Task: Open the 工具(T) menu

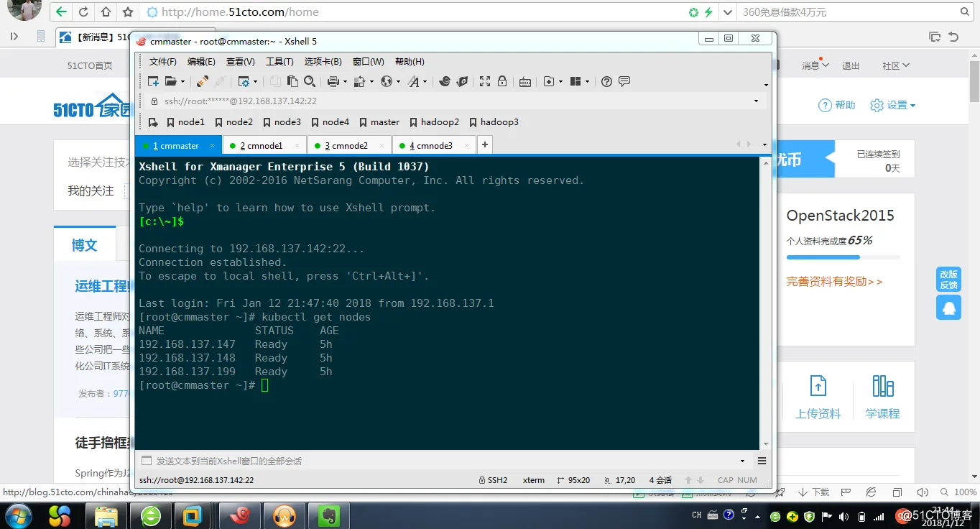Action: [x=279, y=62]
